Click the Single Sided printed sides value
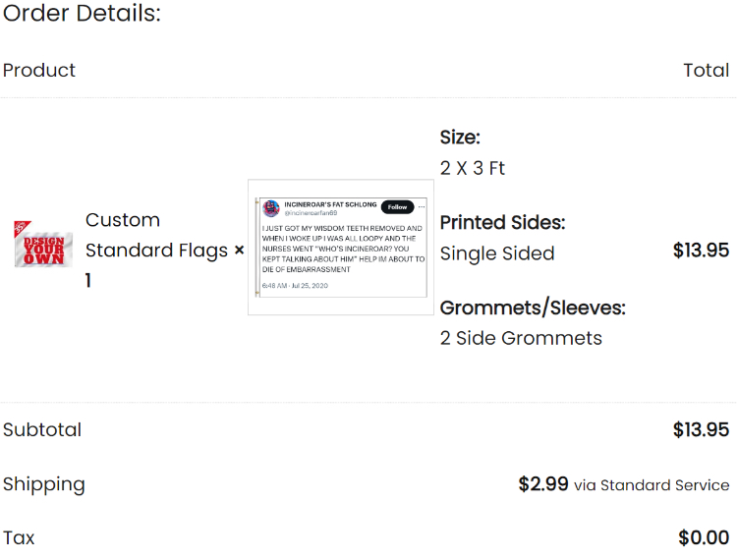737x560 pixels. pyautogui.click(x=497, y=253)
